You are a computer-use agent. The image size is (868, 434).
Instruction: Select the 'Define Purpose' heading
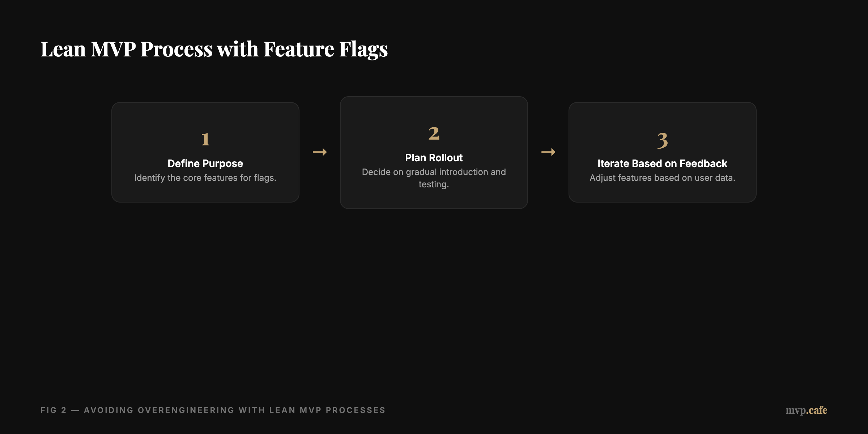pos(205,163)
